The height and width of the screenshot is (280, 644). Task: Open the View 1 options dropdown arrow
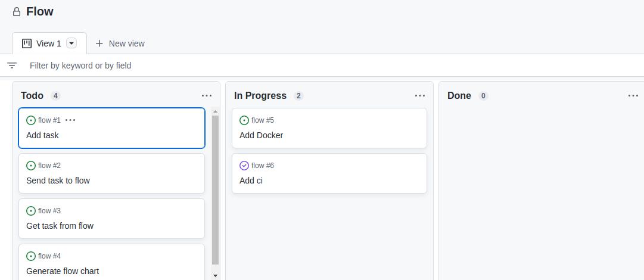click(71, 43)
